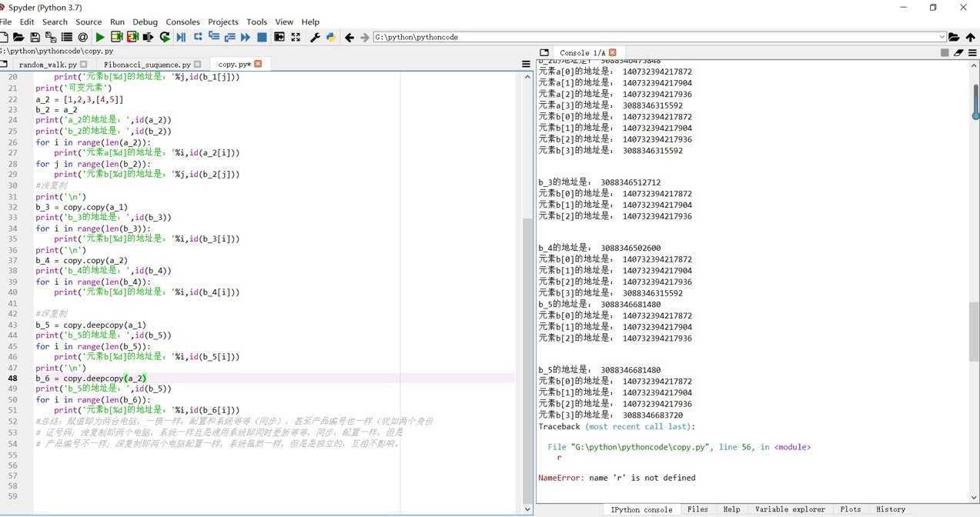Open the Consoles menu

point(182,22)
